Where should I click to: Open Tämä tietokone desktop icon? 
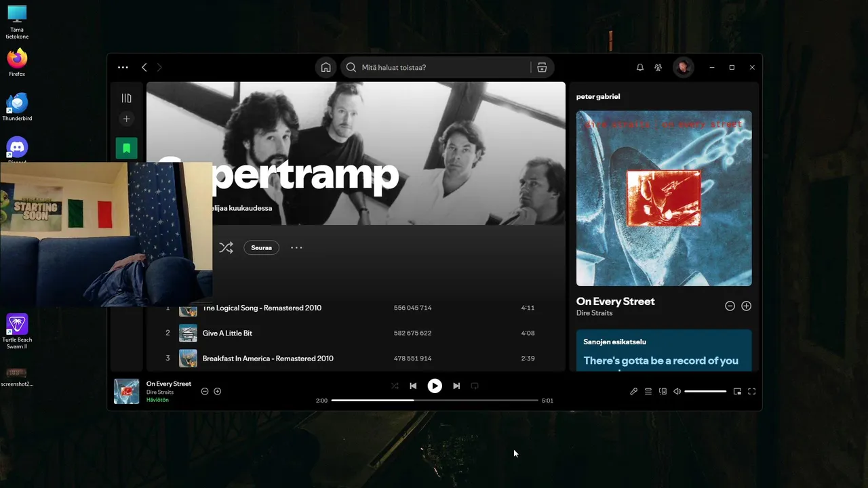(x=17, y=22)
